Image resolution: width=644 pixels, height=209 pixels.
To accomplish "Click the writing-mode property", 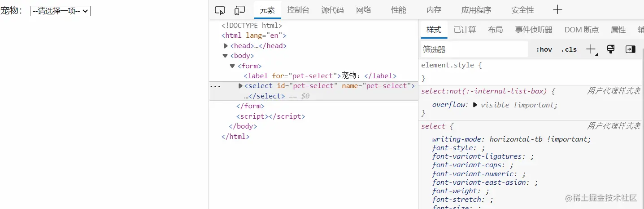I will click(459, 139).
